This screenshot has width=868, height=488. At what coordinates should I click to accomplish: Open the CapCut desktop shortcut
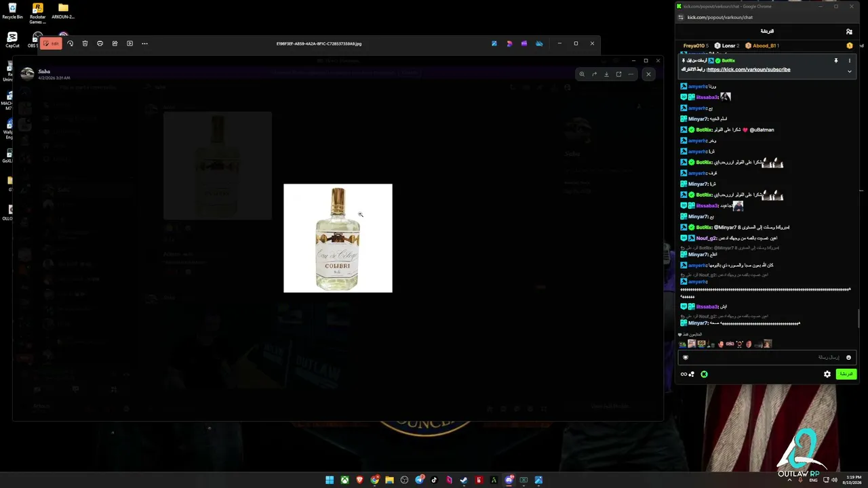(12, 40)
